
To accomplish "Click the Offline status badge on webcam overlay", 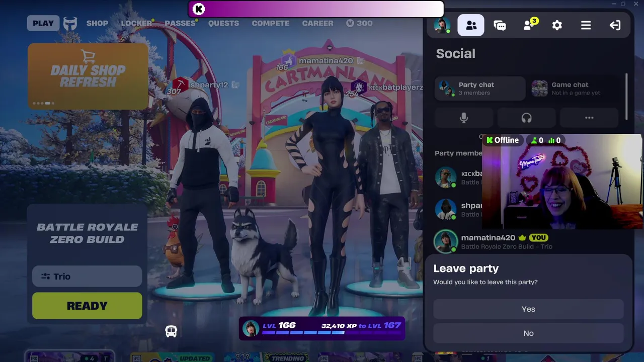I will pos(503,140).
